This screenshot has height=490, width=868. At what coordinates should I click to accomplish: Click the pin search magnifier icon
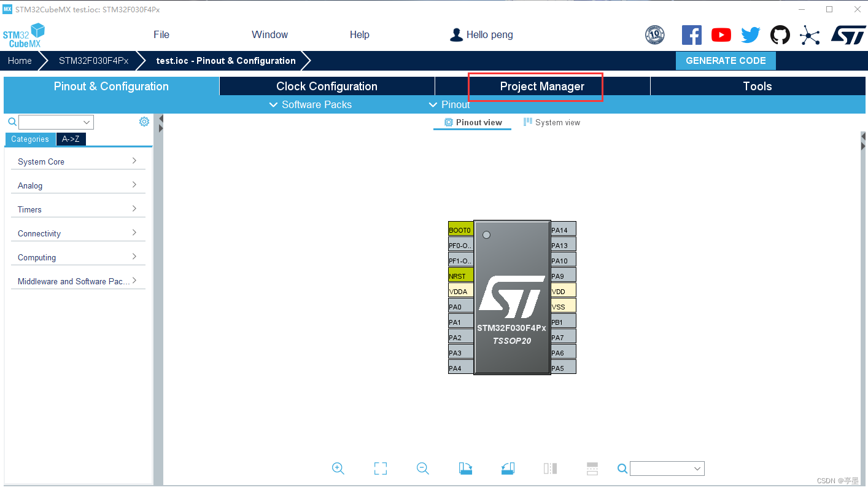point(622,469)
